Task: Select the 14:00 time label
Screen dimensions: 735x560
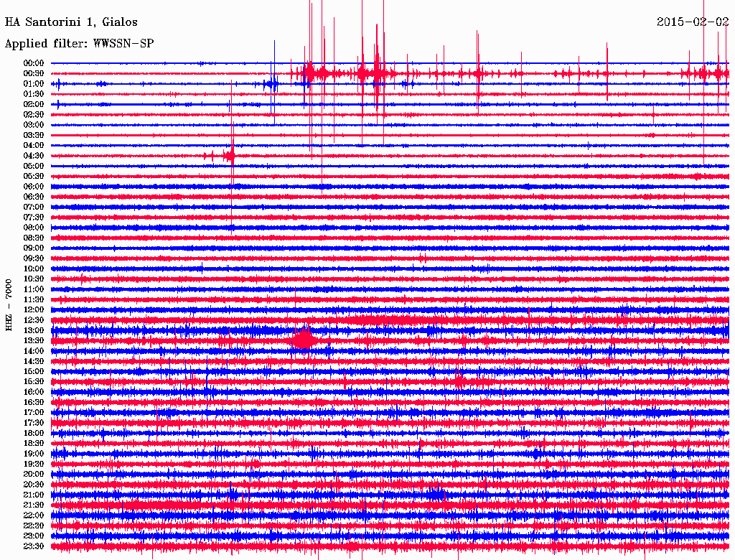Action: (x=34, y=351)
